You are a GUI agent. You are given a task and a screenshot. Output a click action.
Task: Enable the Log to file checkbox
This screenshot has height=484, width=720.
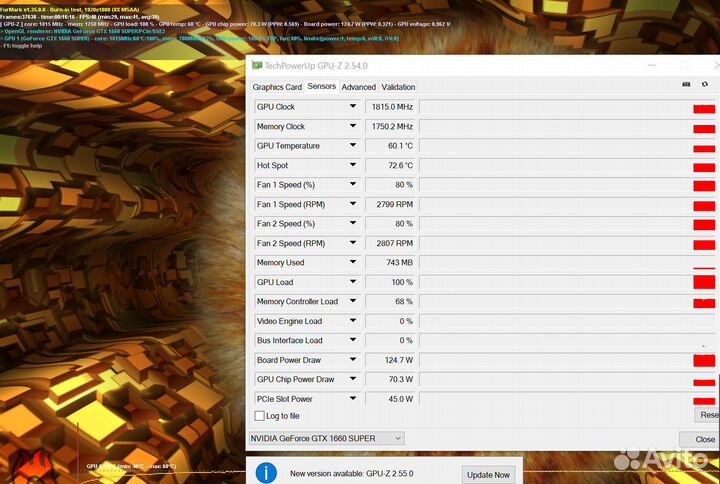[x=260, y=416]
